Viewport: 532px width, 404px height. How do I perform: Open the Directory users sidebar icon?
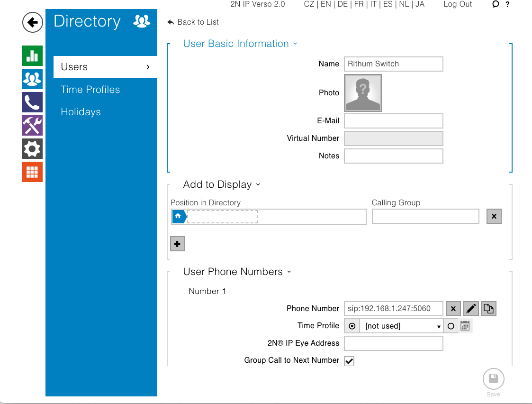(x=33, y=79)
